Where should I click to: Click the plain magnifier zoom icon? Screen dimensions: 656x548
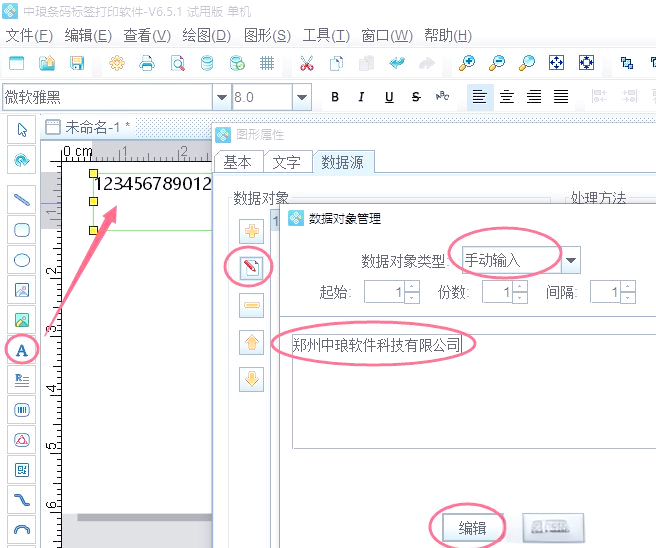tap(526, 63)
